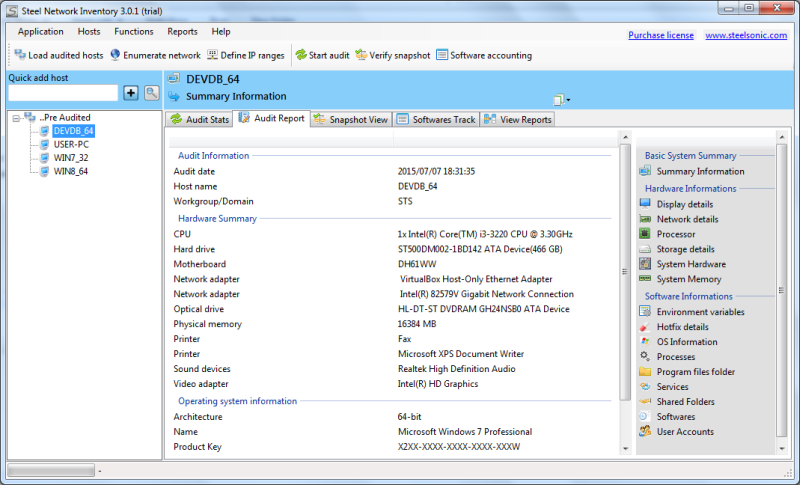
Task: Click the magnifier search host button
Action: point(152,93)
